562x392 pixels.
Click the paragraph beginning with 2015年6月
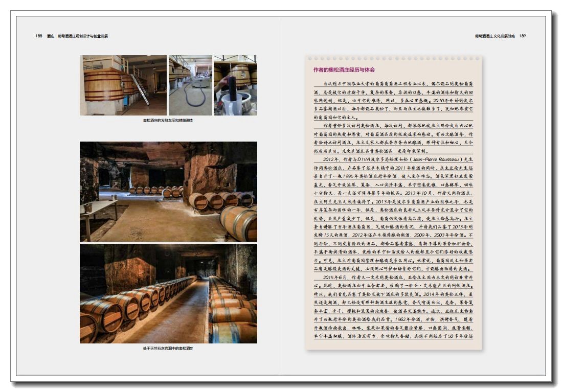point(393,307)
